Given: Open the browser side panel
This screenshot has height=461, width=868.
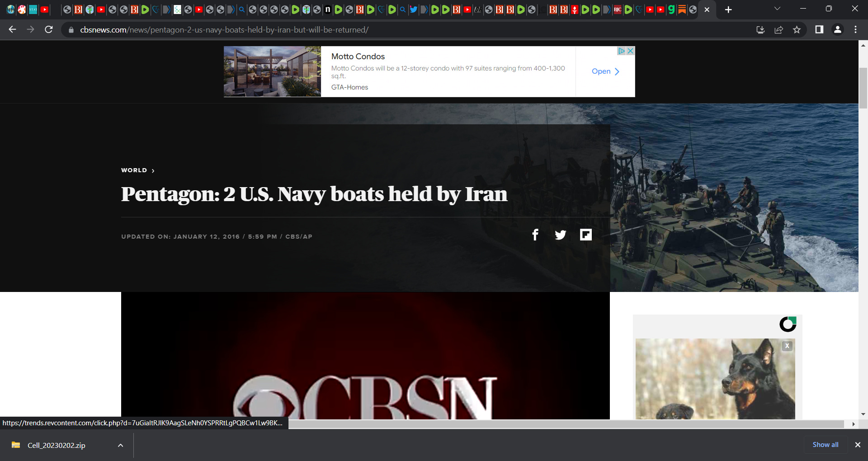Looking at the screenshot, I should [819, 29].
